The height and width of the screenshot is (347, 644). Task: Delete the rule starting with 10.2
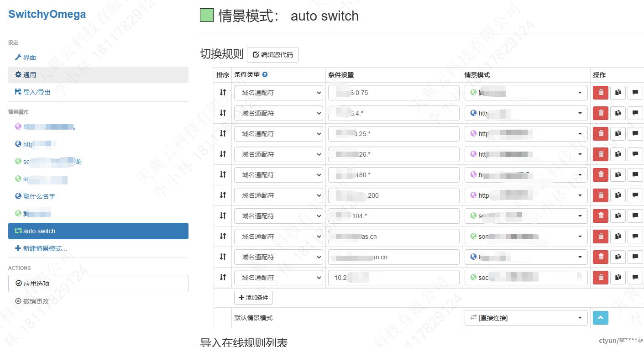tap(600, 278)
